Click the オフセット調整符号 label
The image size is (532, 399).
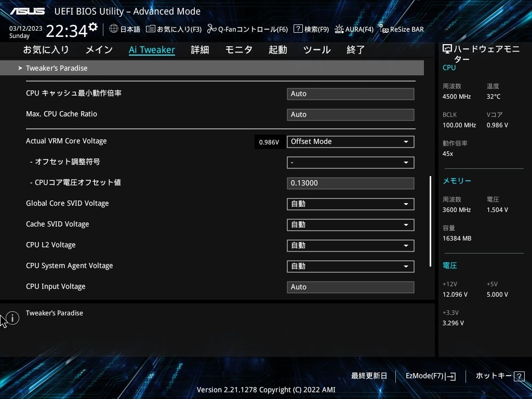pos(65,162)
